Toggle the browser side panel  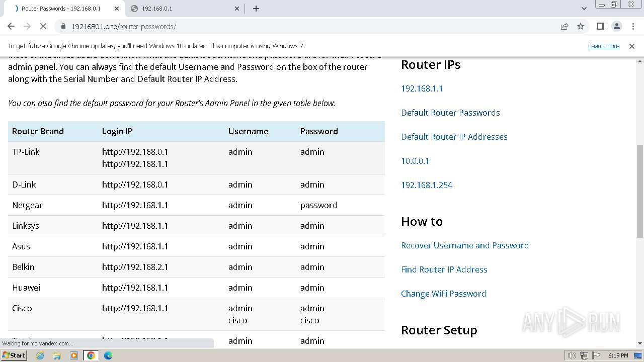pos(601,26)
